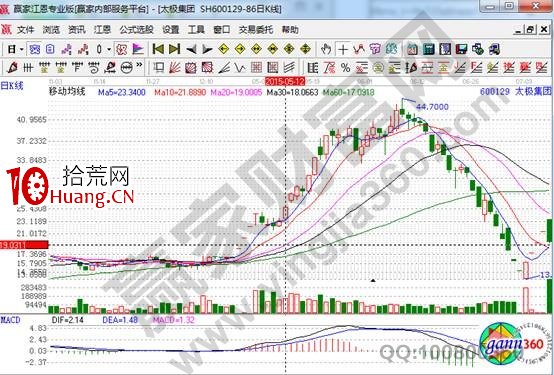The width and height of the screenshot is (554, 375).
Task: Click the Ma5=23.3400 value
Action: [x=122, y=93]
